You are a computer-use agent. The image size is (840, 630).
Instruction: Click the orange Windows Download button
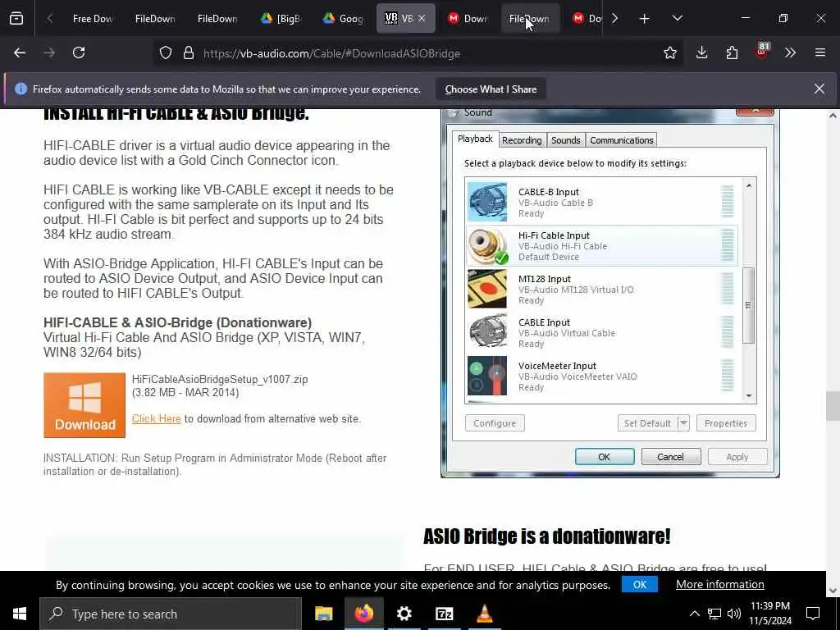[84, 405]
